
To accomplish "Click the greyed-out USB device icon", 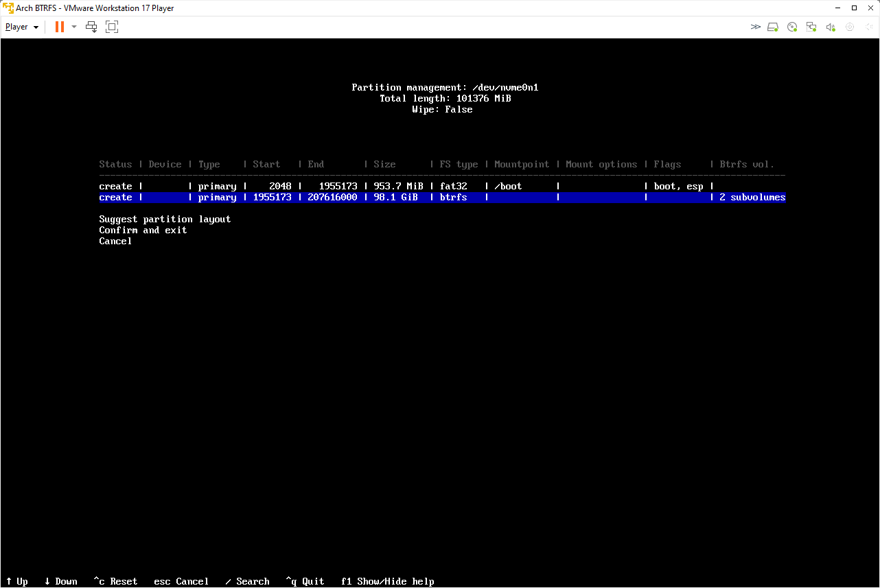I will [868, 27].
